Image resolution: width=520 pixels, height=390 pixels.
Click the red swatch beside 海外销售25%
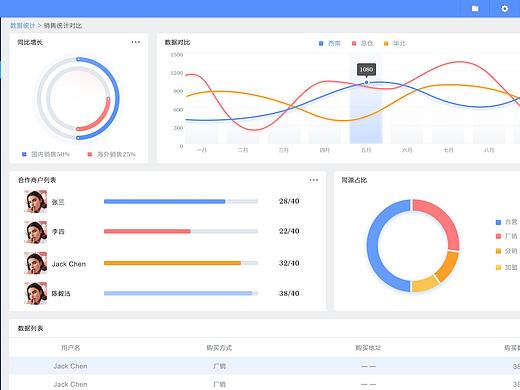click(x=90, y=154)
